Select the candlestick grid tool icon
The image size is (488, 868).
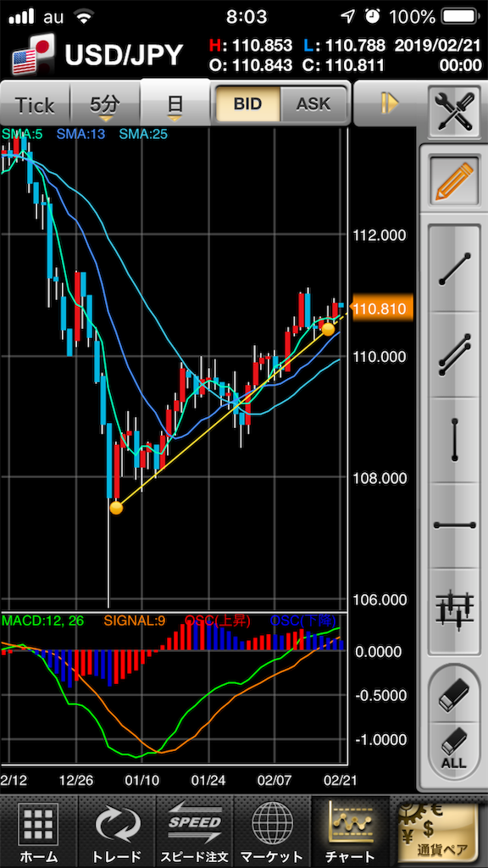coord(454,610)
